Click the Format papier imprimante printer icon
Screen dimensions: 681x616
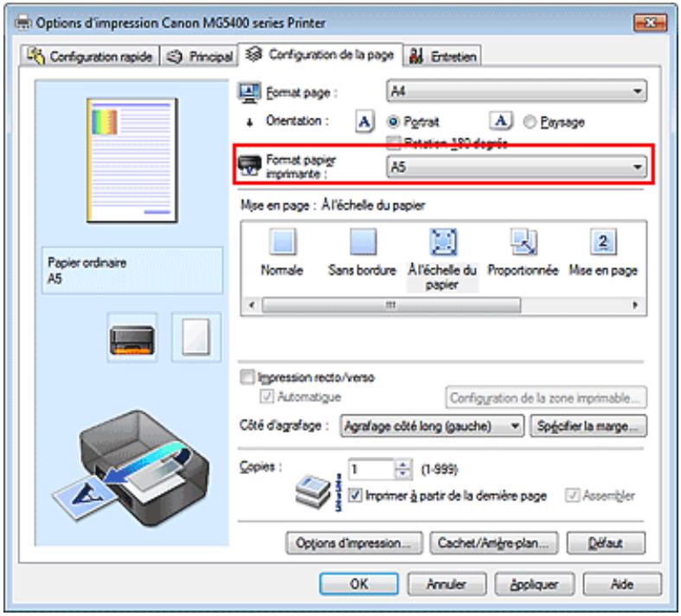pyautogui.click(x=250, y=166)
